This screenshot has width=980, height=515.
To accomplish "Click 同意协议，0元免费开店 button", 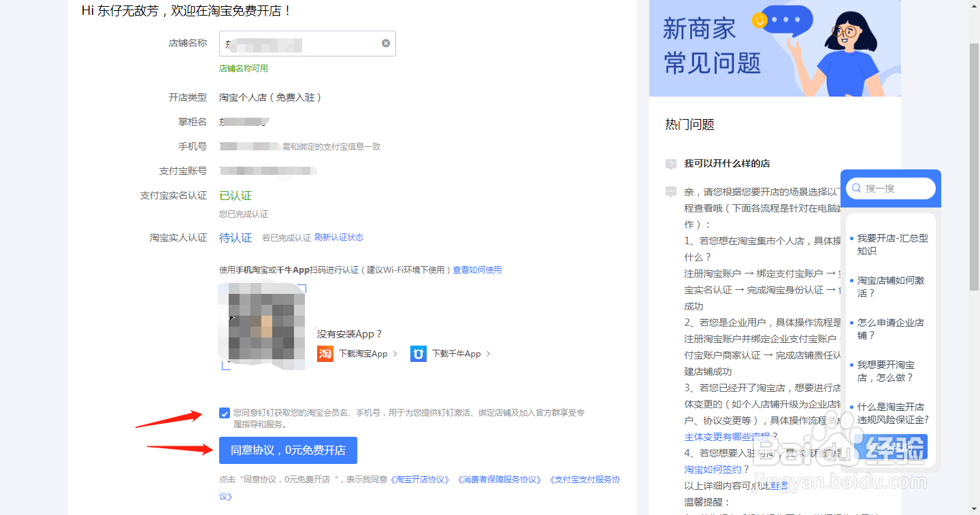I will click(x=288, y=450).
